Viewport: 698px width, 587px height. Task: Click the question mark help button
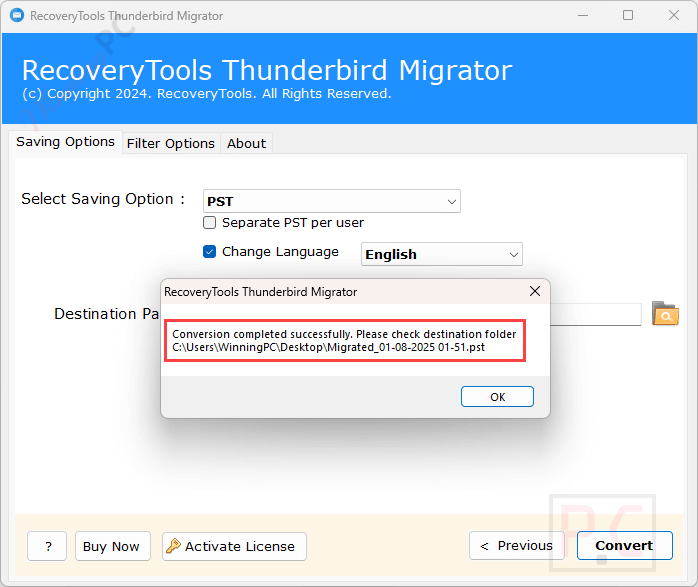click(47, 546)
